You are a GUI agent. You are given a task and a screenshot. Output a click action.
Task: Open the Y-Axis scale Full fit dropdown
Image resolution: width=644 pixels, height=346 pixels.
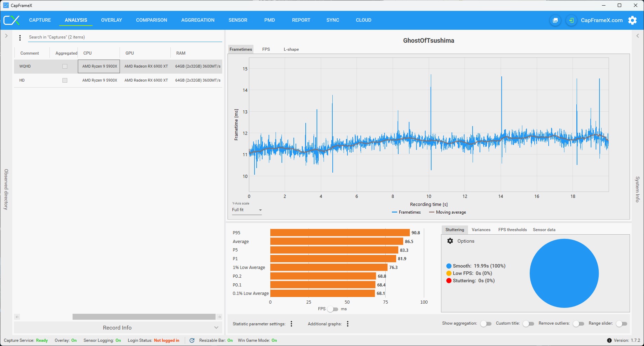pos(247,210)
